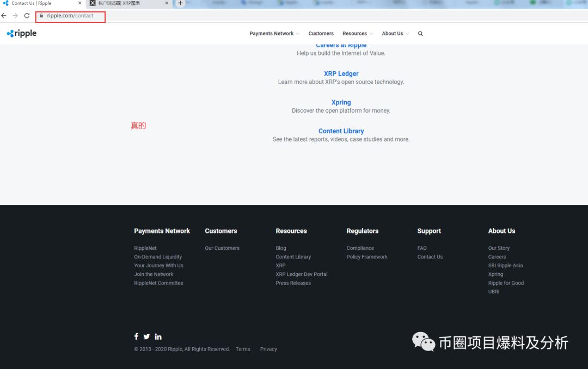Click footer heading Support

tap(429, 231)
